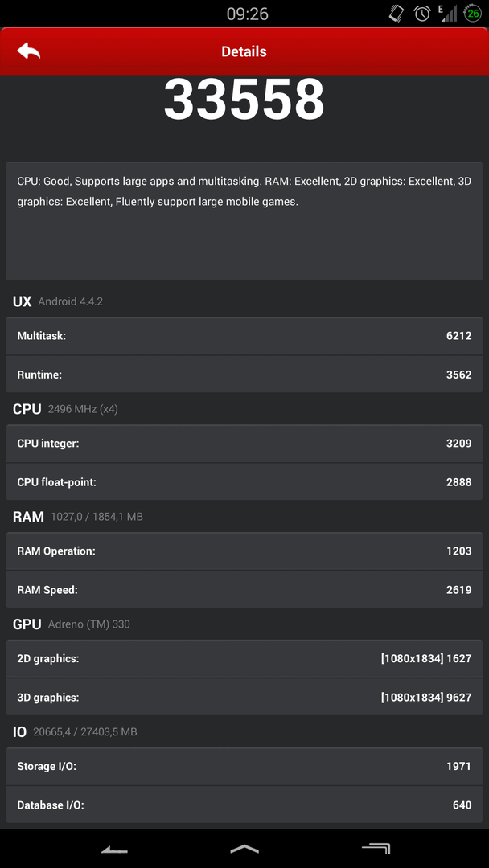Select the Runtime score row
This screenshot has height=868, width=489.
[x=244, y=375]
